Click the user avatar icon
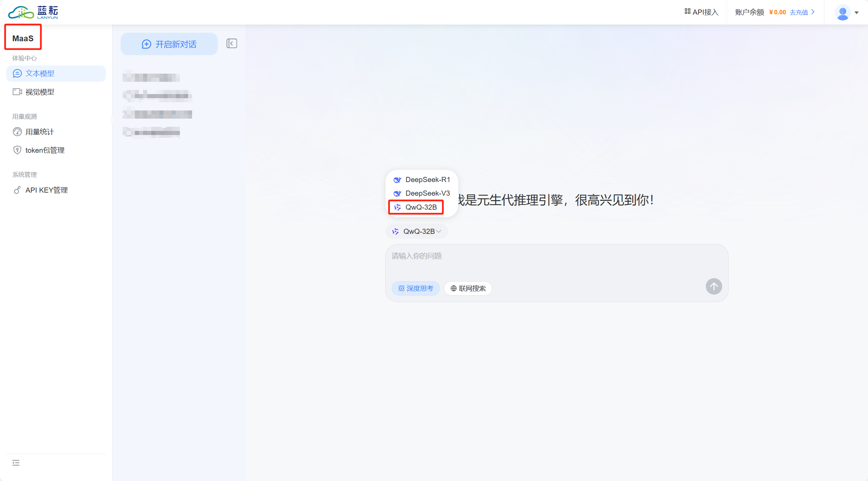 tap(842, 13)
